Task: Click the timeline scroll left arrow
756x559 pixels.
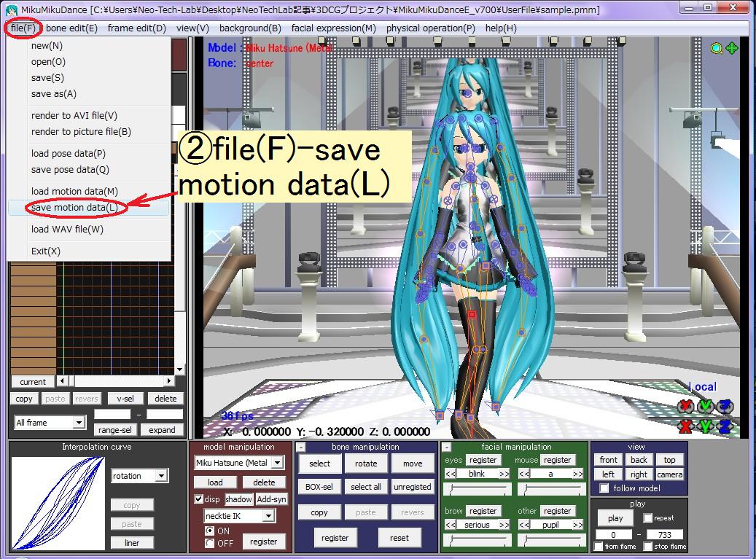Action: pyautogui.click(x=62, y=381)
